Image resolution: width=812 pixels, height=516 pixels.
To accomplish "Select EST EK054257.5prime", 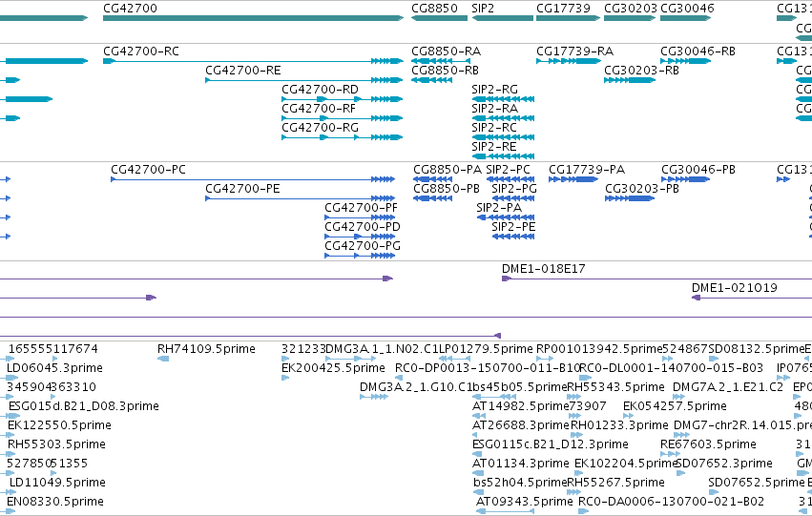I will pos(629,416).
